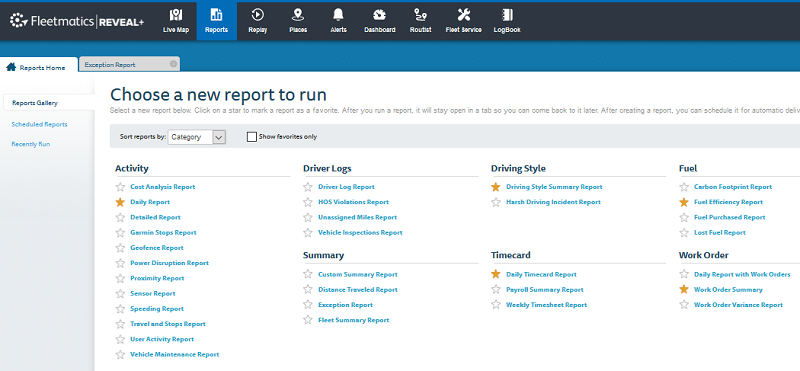Favorite the Cost Analysis Report star
The height and width of the screenshot is (371, 800).
click(120, 187)
